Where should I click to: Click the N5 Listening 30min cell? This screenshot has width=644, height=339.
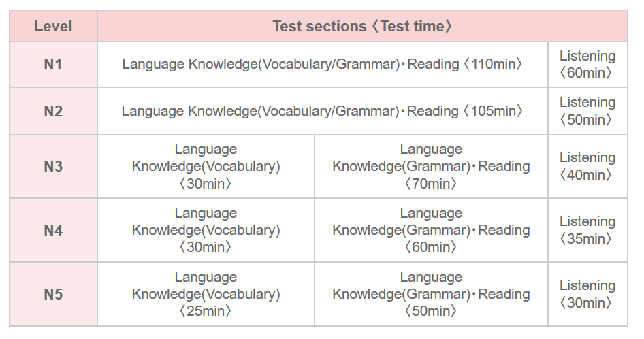[x=587, y=294]
